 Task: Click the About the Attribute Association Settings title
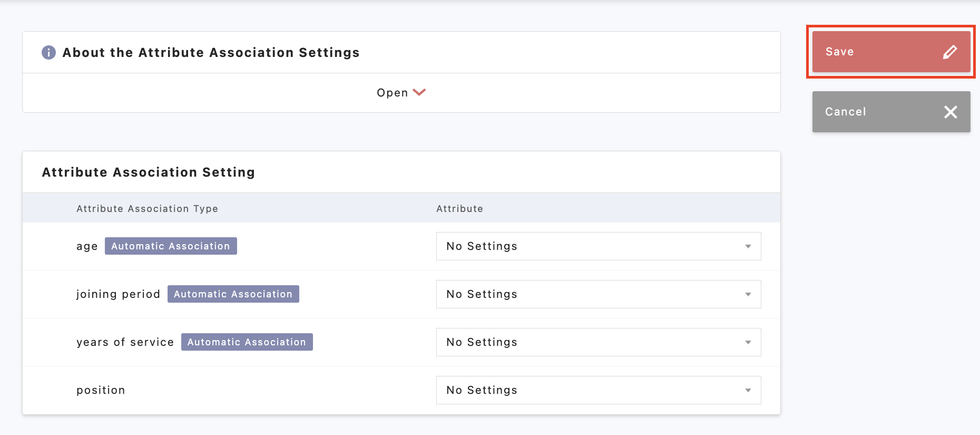point(211,53)
